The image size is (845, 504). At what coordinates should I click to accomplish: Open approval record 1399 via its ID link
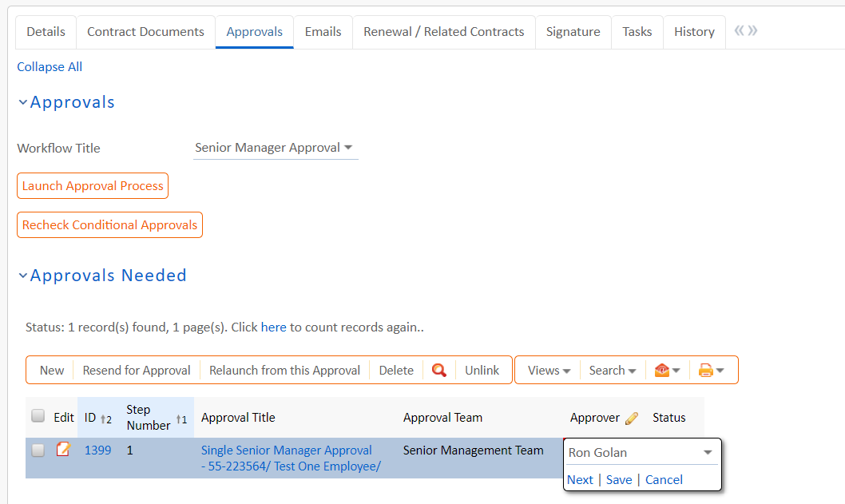[97, 450]
